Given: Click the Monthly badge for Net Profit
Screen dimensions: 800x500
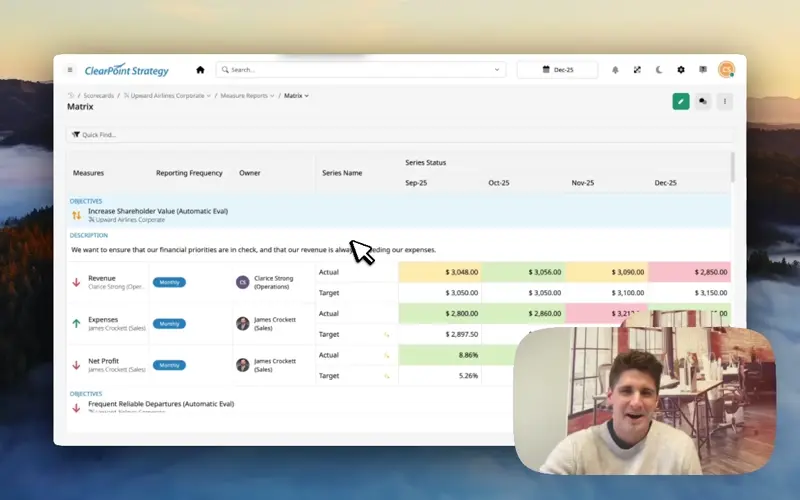Looking at the screenshot, I should 169,365.
